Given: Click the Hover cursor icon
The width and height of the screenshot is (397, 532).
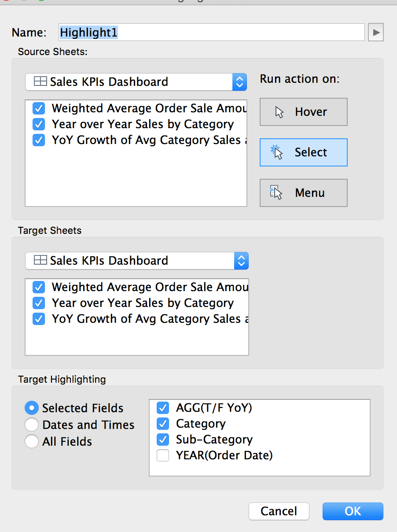Looking at the screenshot, I should [279, 112].
